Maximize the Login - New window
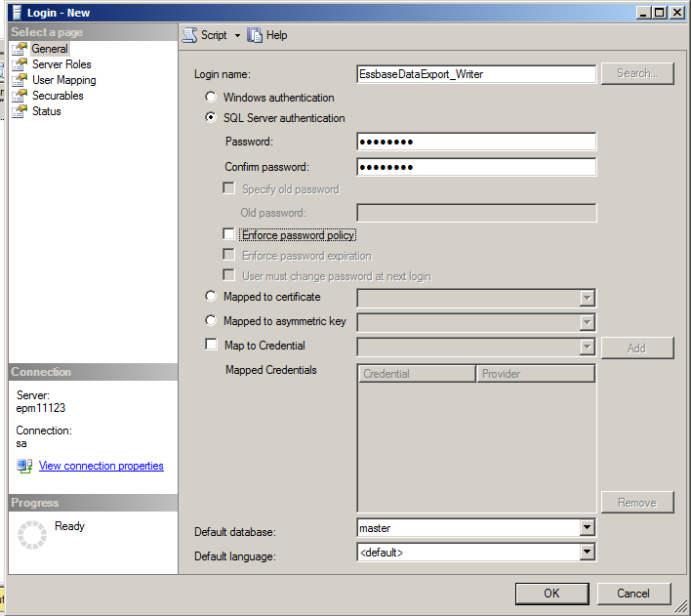691x616 pixels. click(x=660, y=13)
